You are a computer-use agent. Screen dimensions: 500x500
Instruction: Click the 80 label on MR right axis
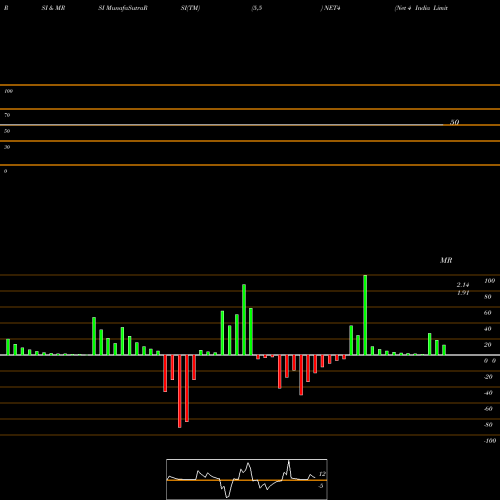pos(488,297)
